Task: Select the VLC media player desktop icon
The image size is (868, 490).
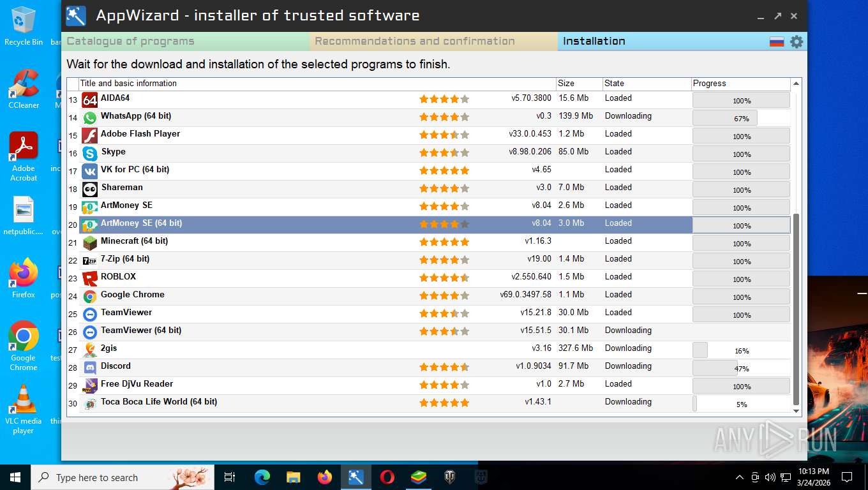Action: (24, 410)
